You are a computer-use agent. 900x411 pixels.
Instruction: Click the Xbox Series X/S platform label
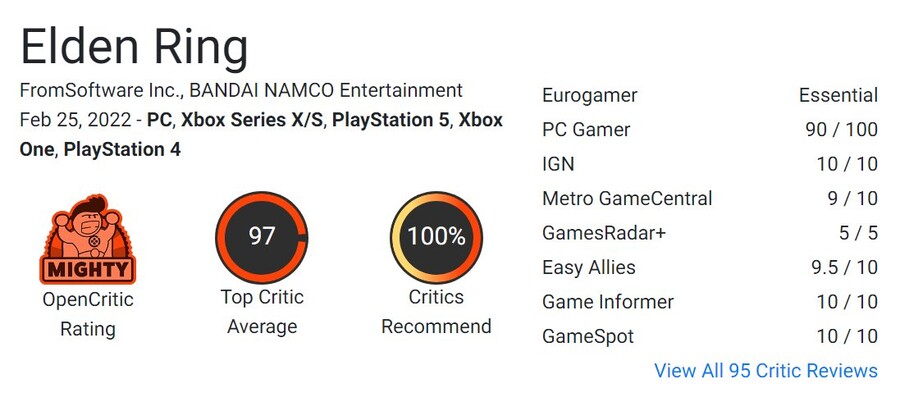(x=253, y=120)
